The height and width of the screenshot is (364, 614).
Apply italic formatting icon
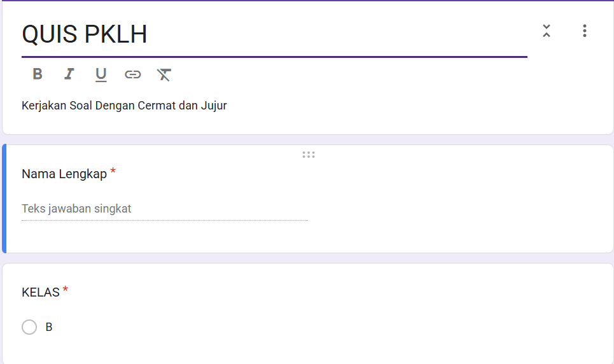[69, 74]
